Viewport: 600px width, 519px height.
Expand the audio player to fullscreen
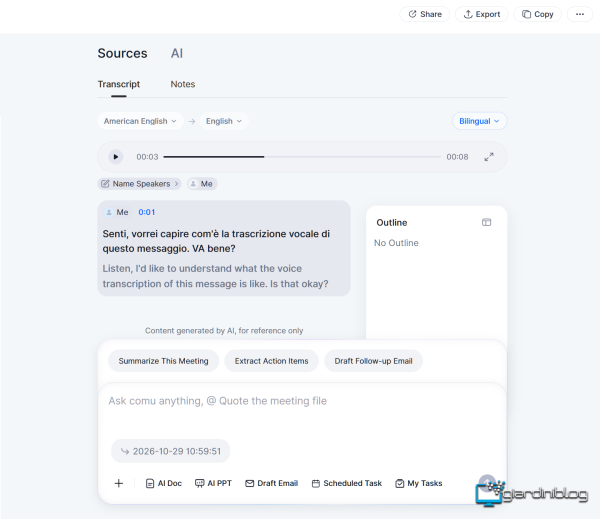489,157
